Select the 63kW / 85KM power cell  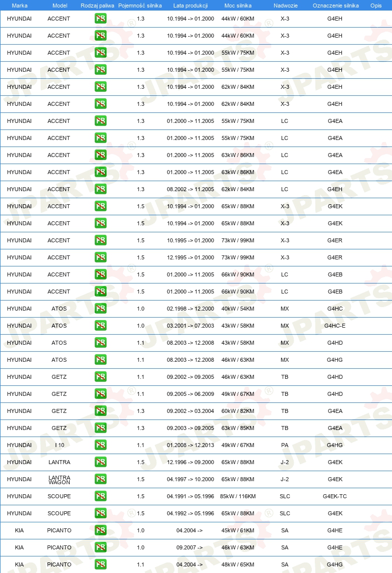(x=238, y=428)
